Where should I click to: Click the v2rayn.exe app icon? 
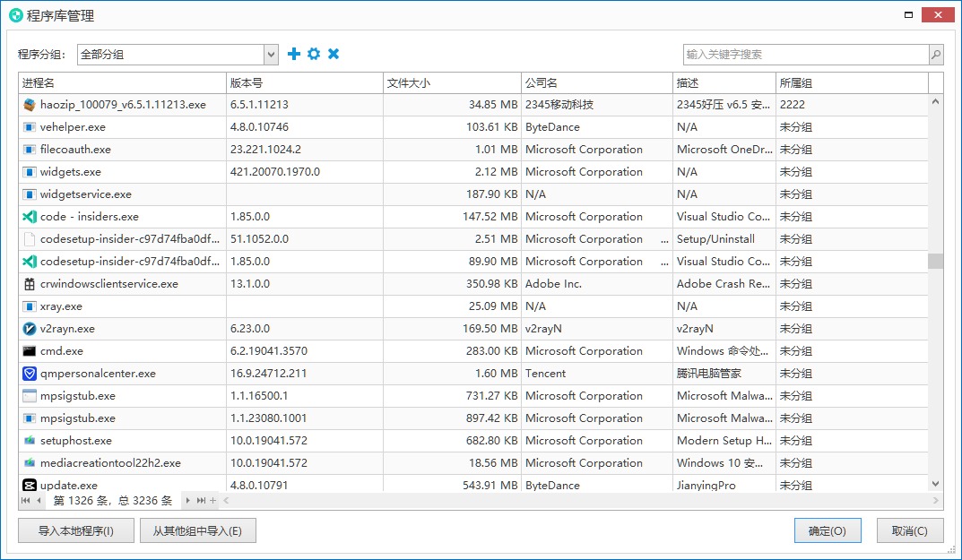(29, 329)
